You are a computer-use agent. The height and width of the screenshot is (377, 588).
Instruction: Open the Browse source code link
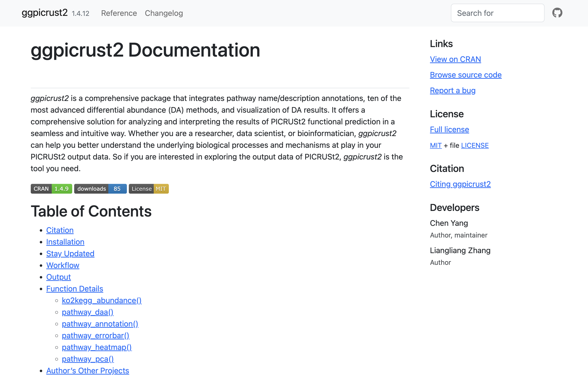(466, 75)
